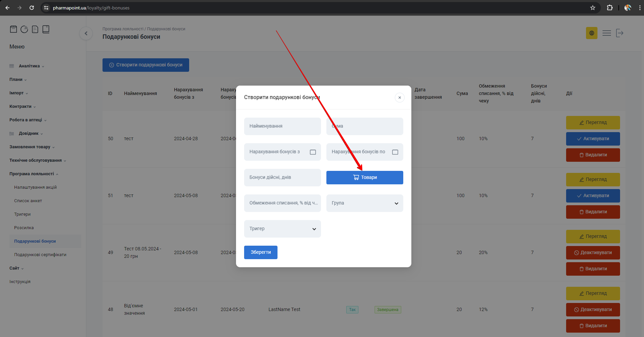Expand the 'Аналітика' menu section
644x337 pixels.
tap(31, 66)
